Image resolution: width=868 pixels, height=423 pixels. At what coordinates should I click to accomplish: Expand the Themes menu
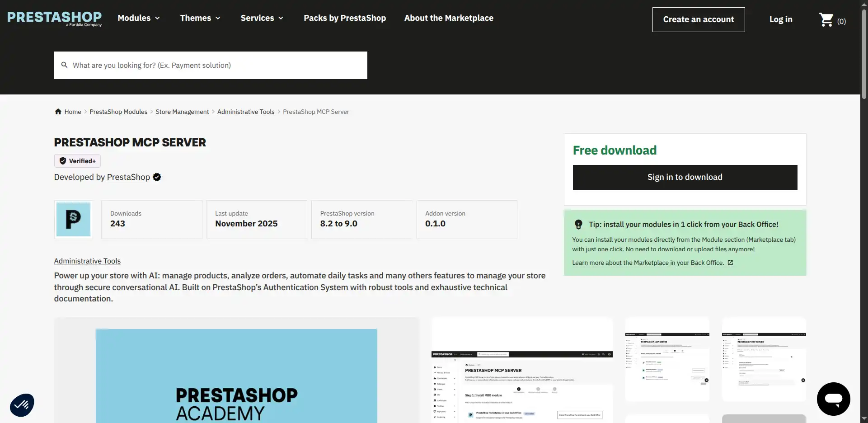200,18
